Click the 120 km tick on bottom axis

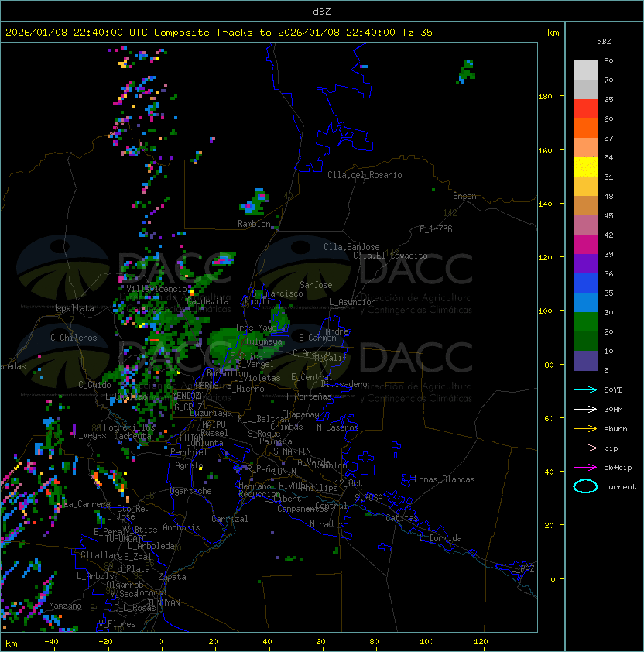[481, 642]
